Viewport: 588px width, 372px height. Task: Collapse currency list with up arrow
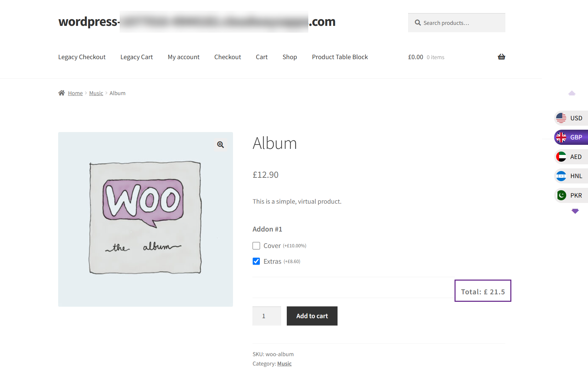pos(572,93)
